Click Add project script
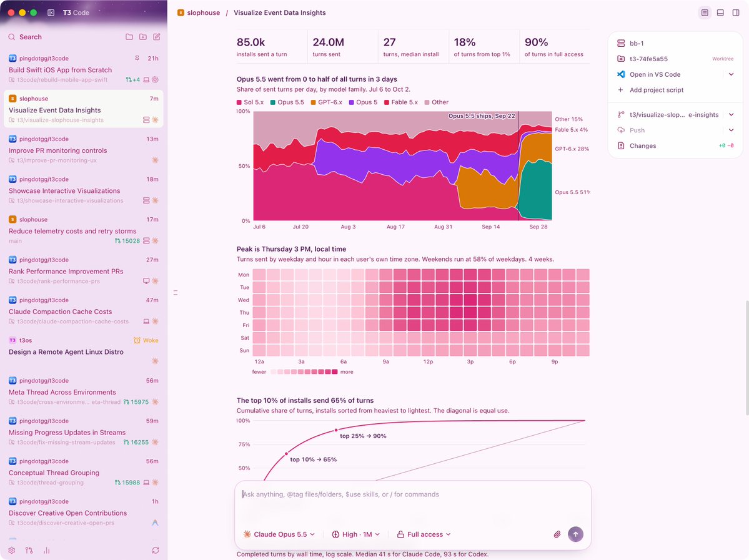Viewport: 749px width, 560px height. pyautogui.click(x=657, y=90)
